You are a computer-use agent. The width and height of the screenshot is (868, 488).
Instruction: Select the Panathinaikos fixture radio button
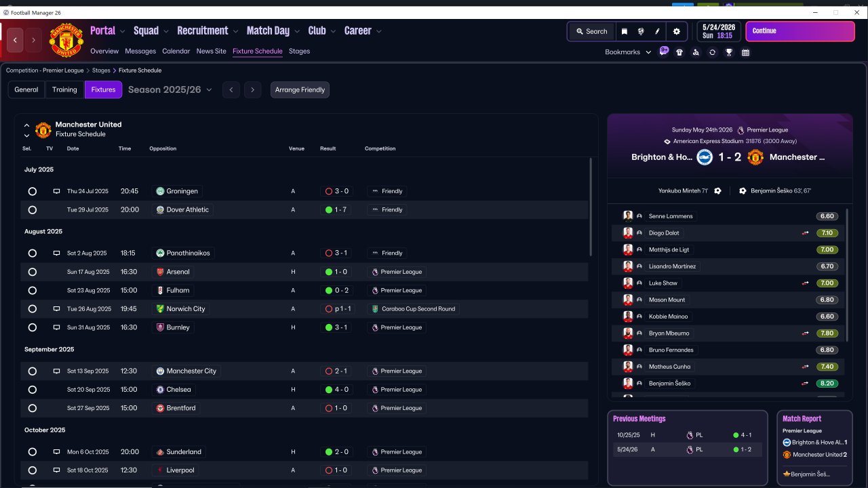[32, 253]
